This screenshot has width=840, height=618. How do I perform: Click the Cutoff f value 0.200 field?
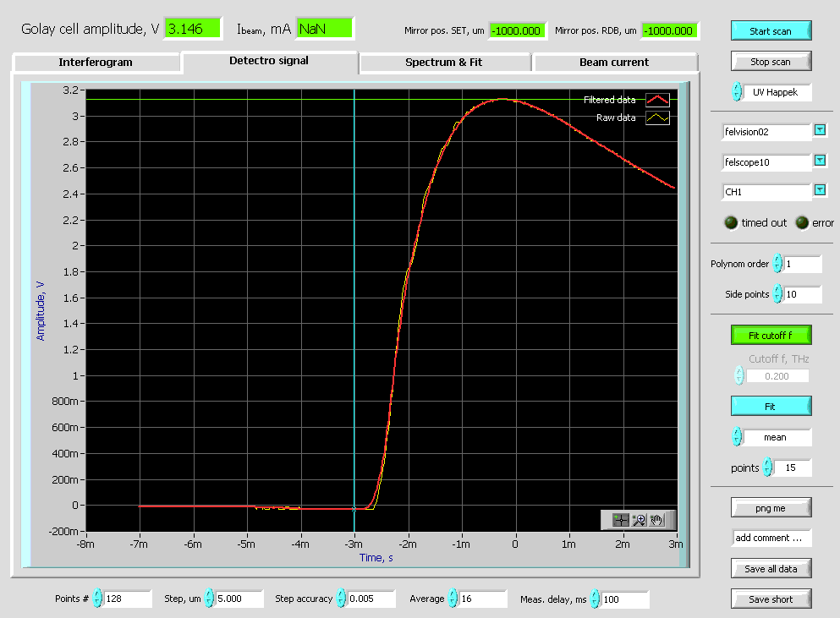pos(777,376)
